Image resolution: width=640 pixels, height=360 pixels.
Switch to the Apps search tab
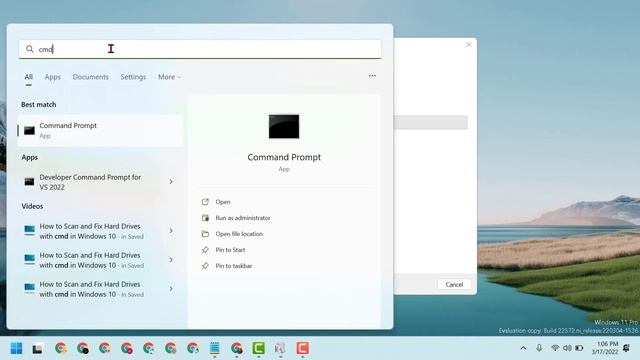point(53,77)
